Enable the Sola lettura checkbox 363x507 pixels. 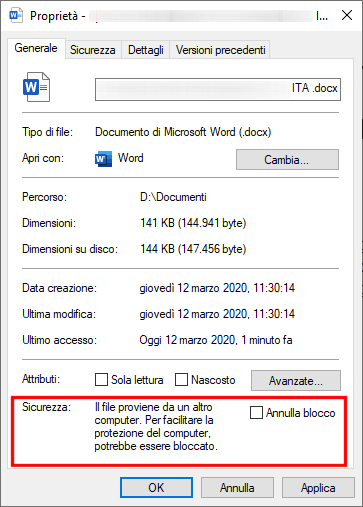click(x=101, y=379)
